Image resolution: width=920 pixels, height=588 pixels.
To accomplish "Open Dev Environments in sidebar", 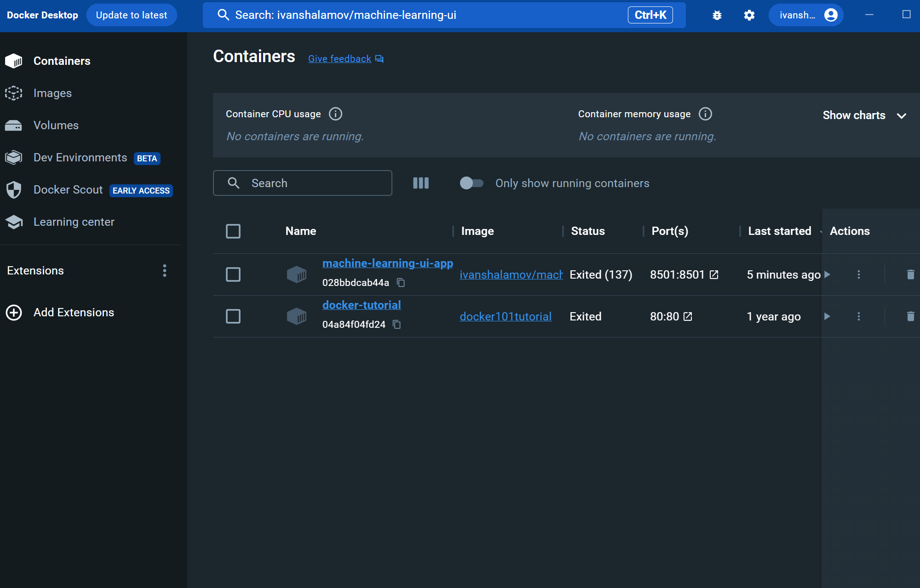I will (80, 157).
